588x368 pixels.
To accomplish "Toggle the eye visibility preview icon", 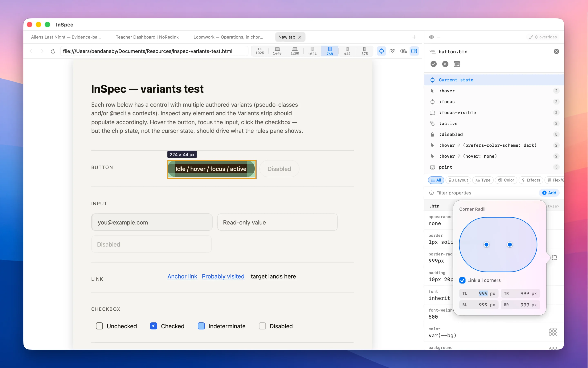I will 404,51.
